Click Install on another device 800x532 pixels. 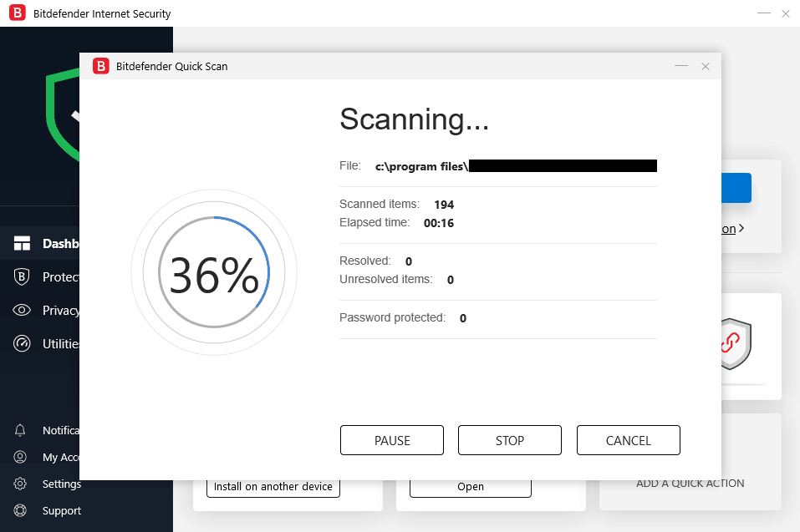(x=273, y=486)
